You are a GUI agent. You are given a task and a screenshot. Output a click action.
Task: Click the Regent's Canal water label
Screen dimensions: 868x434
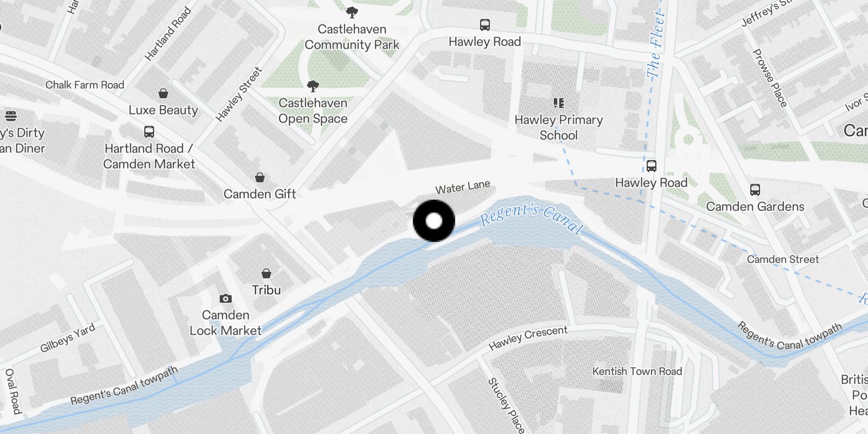pyautogui.click(x=532, y=219)
